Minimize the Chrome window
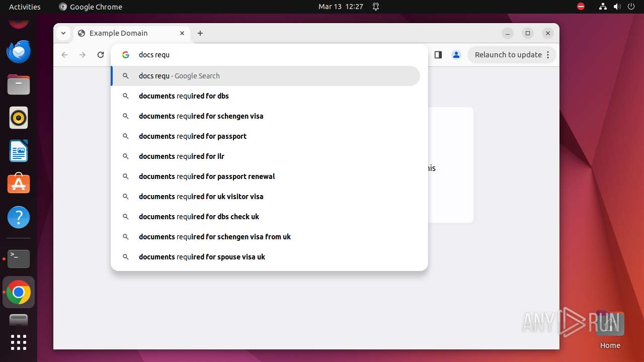Screen dimensions: 644x362 tap(508, 33)
